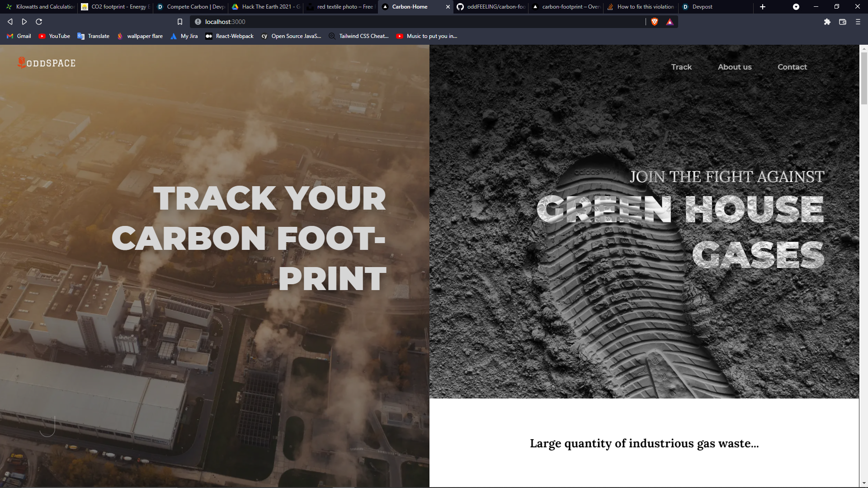The height and width of the screenshot is (488, 868).
Task: Open the My Jira bookmark
Action: click(x=184, y=36)
